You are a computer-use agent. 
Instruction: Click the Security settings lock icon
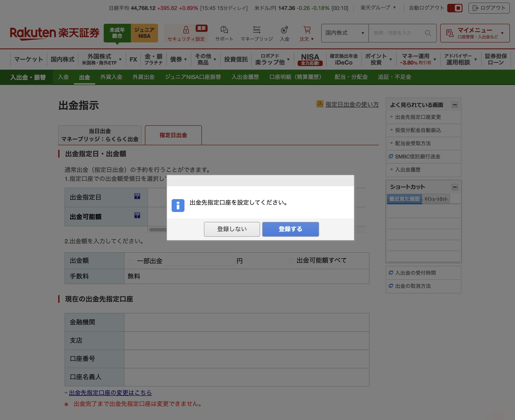[186, 30]
